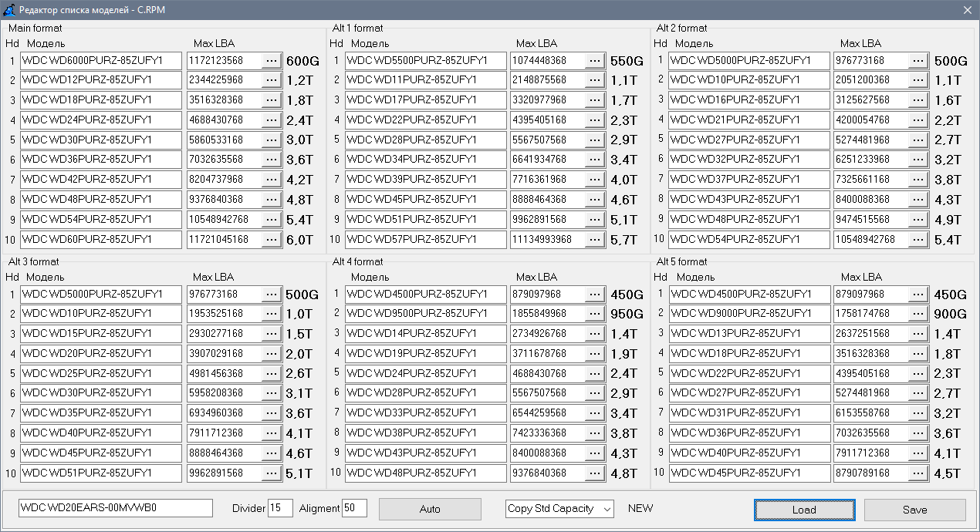Image resolution: width=980 pixels, height=532 pixels.
Task: Click the 600G capacity label
Action: point(302,61)
